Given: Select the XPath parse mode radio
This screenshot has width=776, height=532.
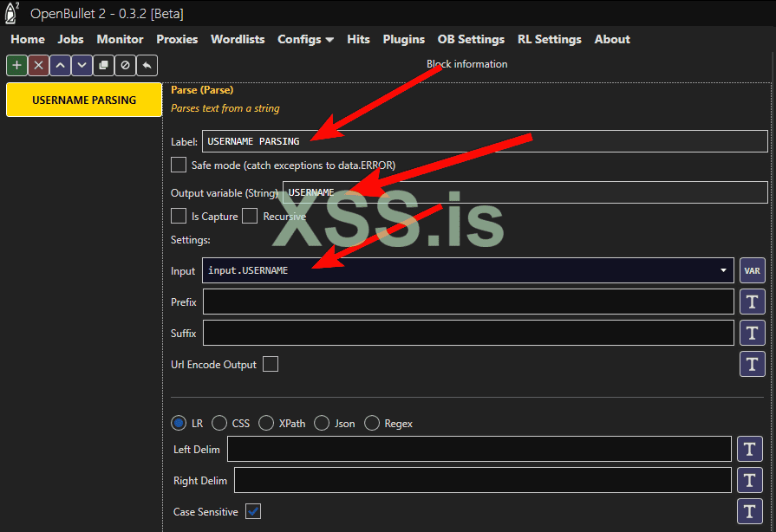Looking at the screenshot, I should tap(266, 423).
